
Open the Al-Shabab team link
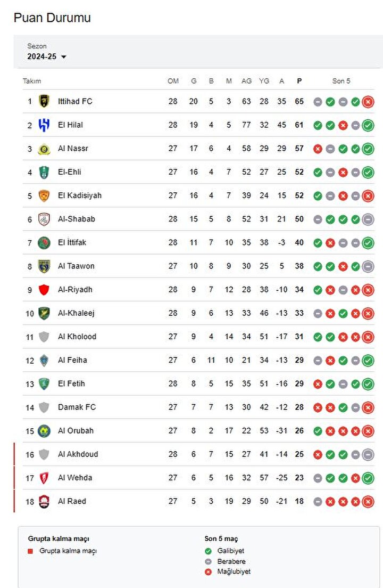pos(77,219)
